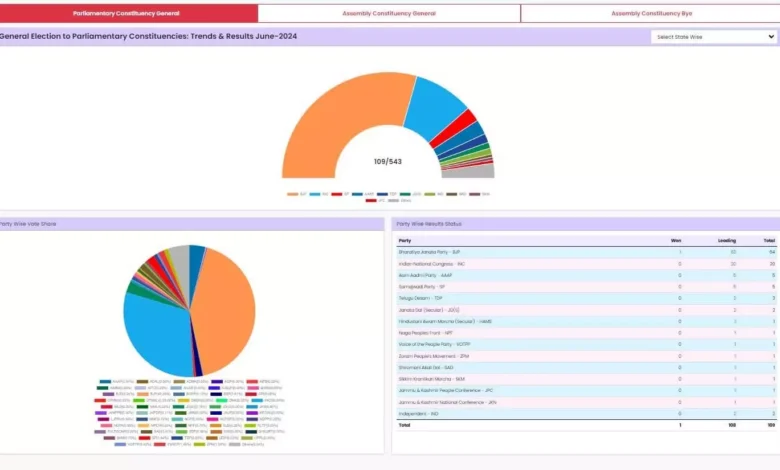Switch to Assembly Constituency General tab
Viewport: 780px width, 470px height.
[389, 13]
